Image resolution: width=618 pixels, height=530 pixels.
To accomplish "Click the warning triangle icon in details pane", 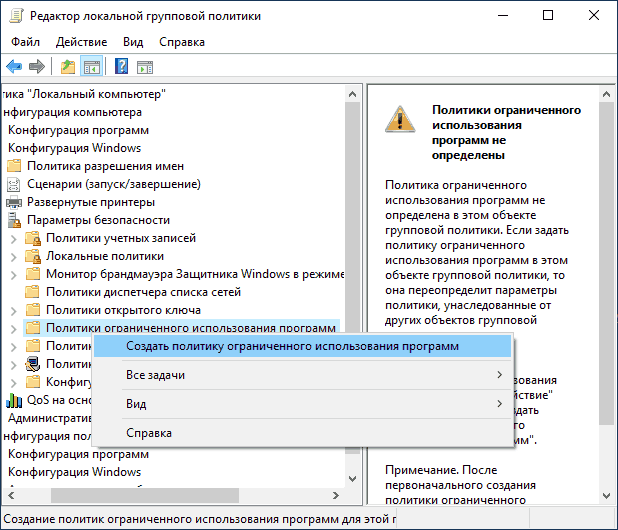I will click(400, 119).
